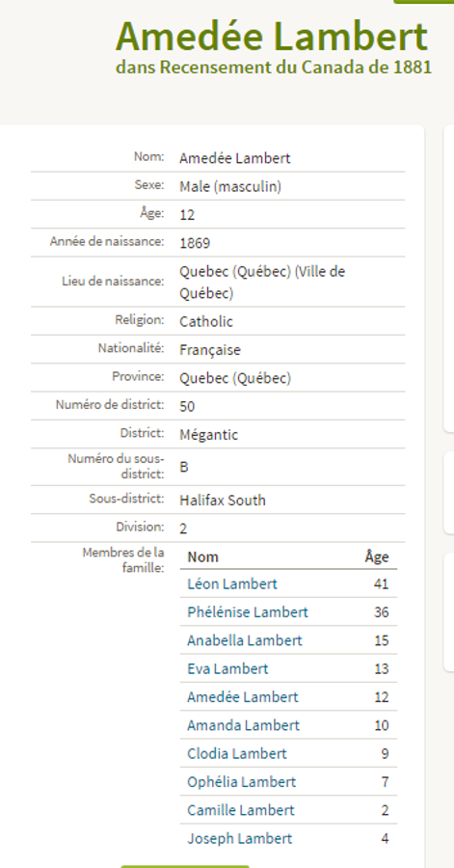The width and height of the screenshot is (454, 868).
Task: Click the birth year value 1869
Action: coord(195,243)
